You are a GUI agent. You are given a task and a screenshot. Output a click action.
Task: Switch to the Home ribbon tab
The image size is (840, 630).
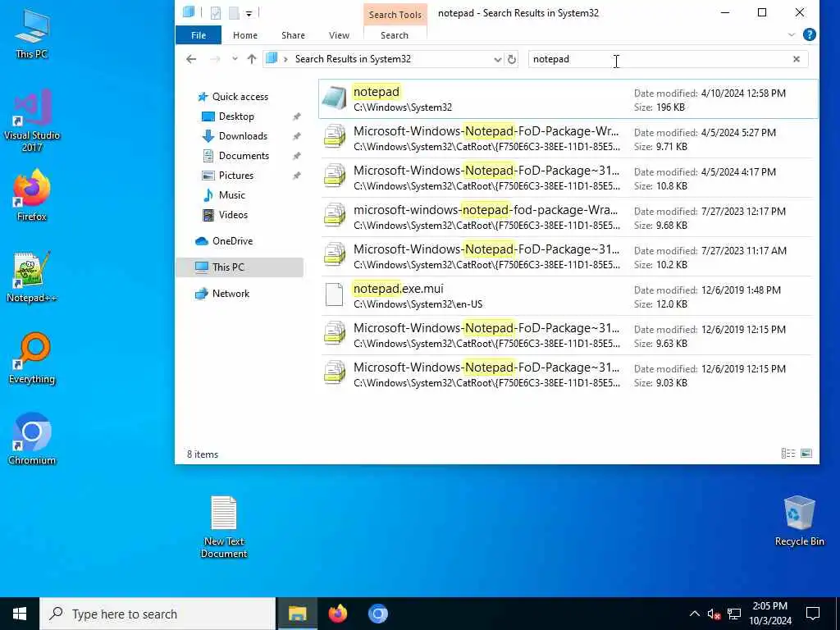tap(244, 34)
